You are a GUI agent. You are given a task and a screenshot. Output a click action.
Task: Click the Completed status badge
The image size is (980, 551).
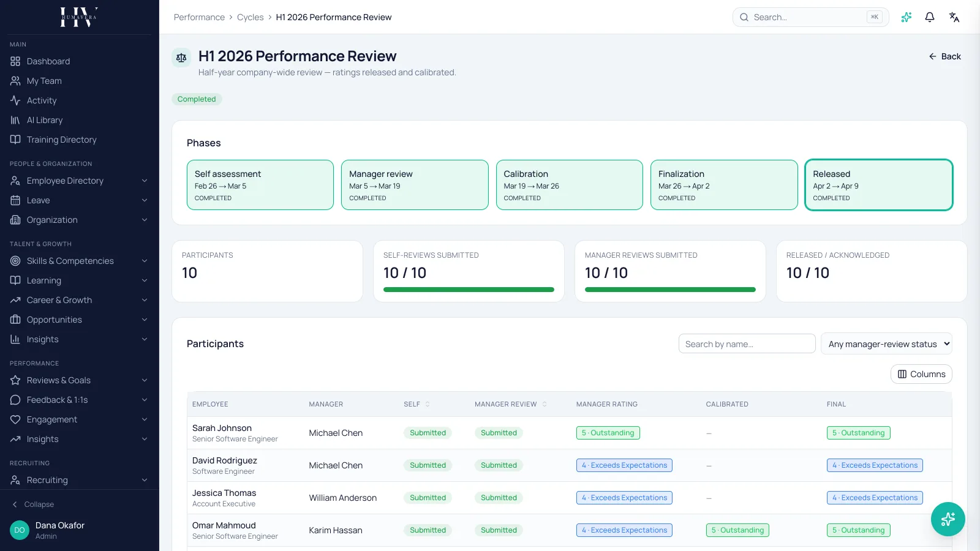coord(197,99)
